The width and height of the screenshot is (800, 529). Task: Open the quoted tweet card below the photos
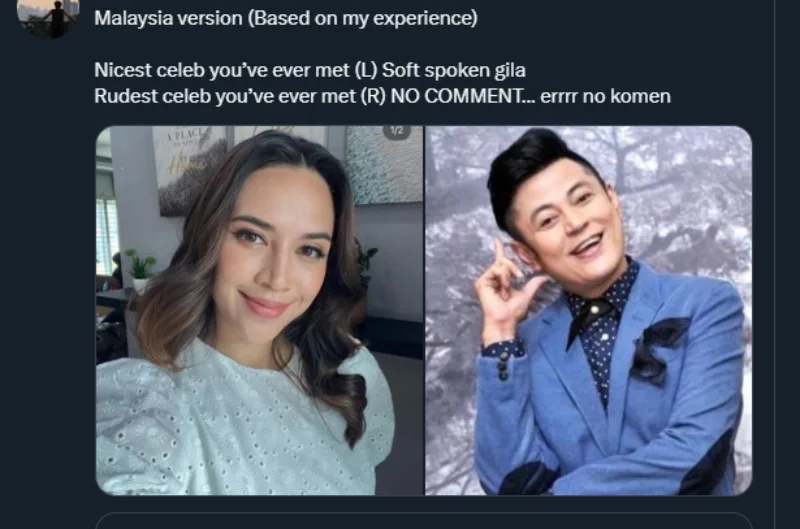[x=424, y=521]
